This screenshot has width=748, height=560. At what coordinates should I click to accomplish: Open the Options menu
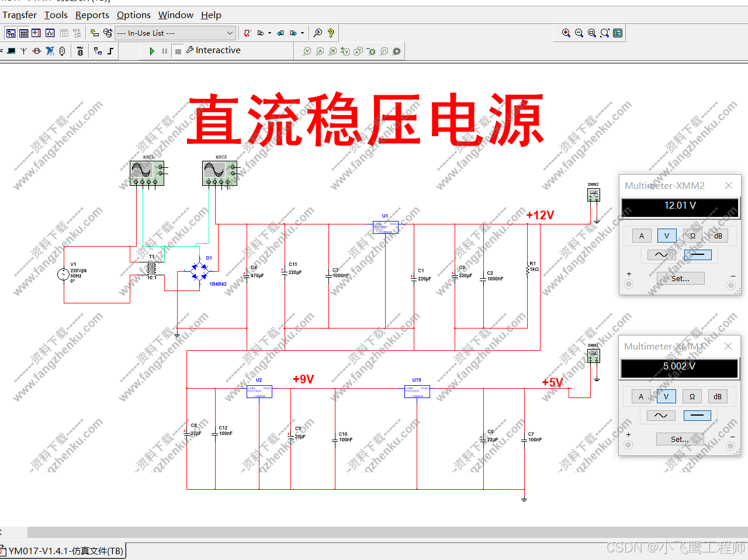(133, 15)
